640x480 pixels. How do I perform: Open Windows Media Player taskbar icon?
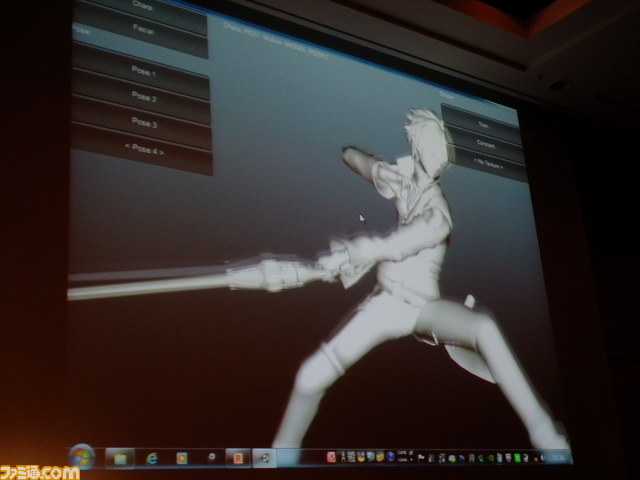pos(182,458)
